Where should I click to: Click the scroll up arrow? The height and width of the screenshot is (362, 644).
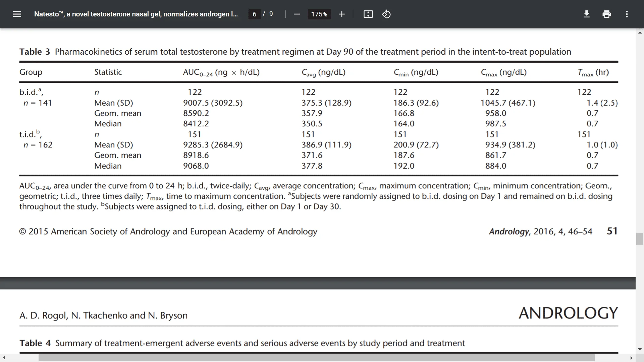[640, 33]
